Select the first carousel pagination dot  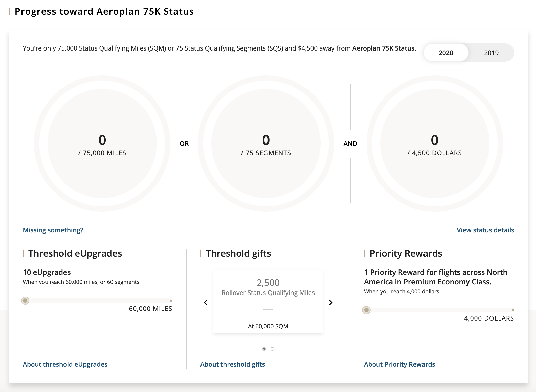pyautogui.click(x=264, y=349)
